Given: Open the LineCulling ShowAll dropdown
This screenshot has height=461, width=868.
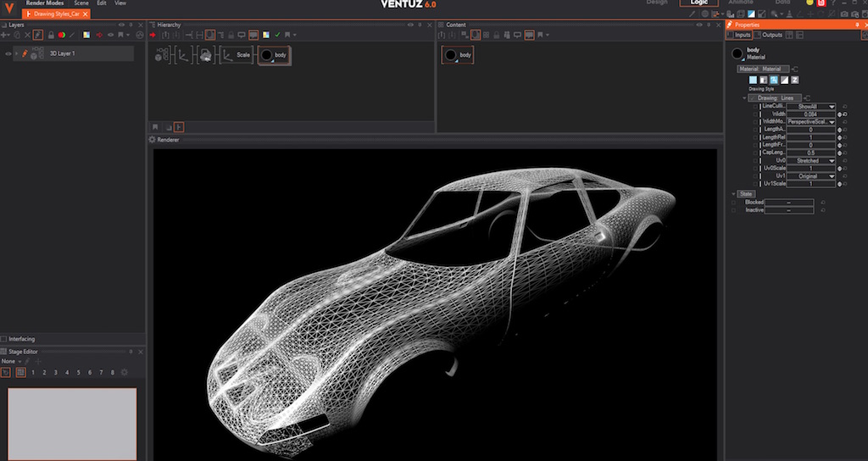Looking at the screenshot, I should tap(811, 106).
